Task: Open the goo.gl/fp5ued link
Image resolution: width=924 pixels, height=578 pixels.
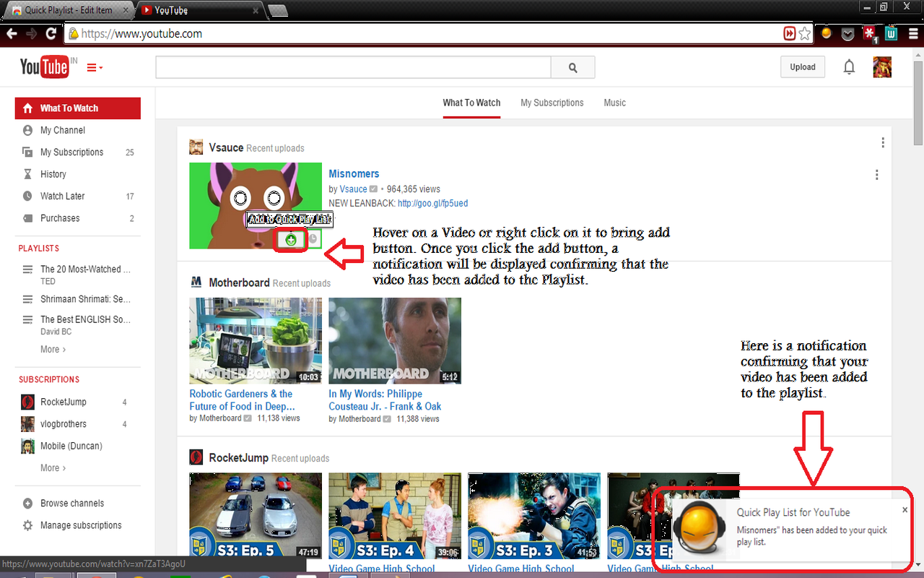Action: coord(432,204)
